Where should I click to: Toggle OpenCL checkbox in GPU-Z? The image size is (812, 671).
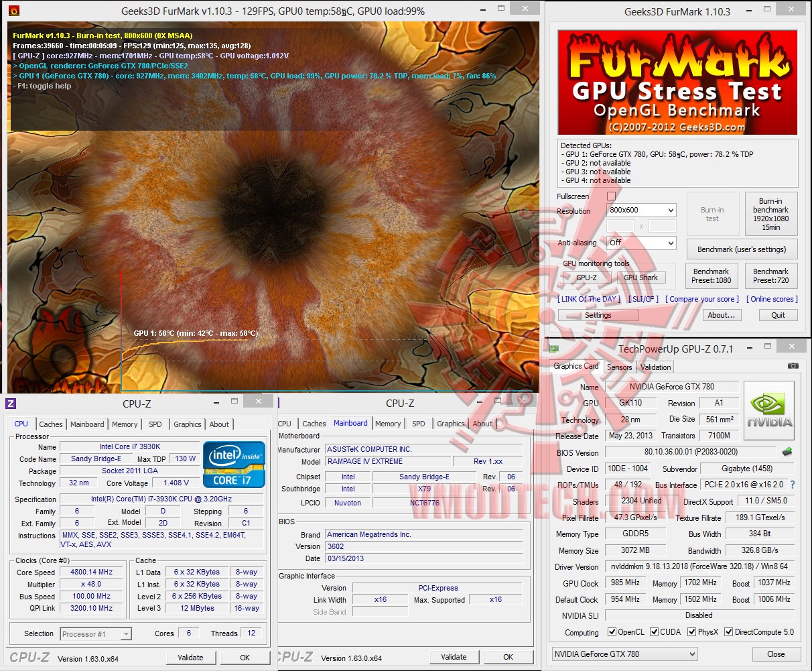(x=612, y=632)
